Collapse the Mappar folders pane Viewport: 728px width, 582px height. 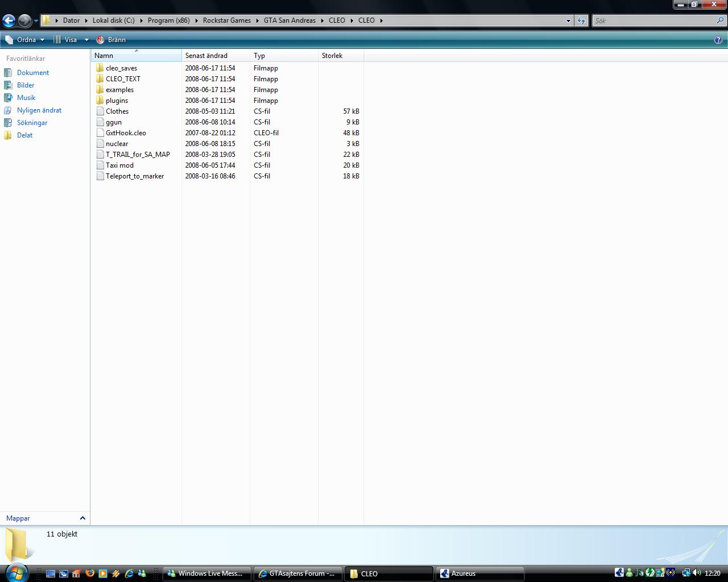(x=82, y=518)
